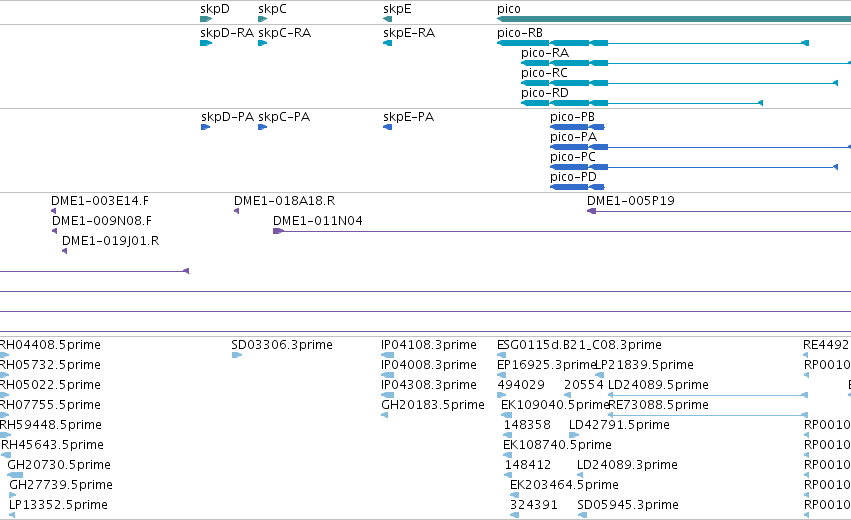Click the EK203464.5prime EST label
Screen dimensions: 851x520
[564, 485]
